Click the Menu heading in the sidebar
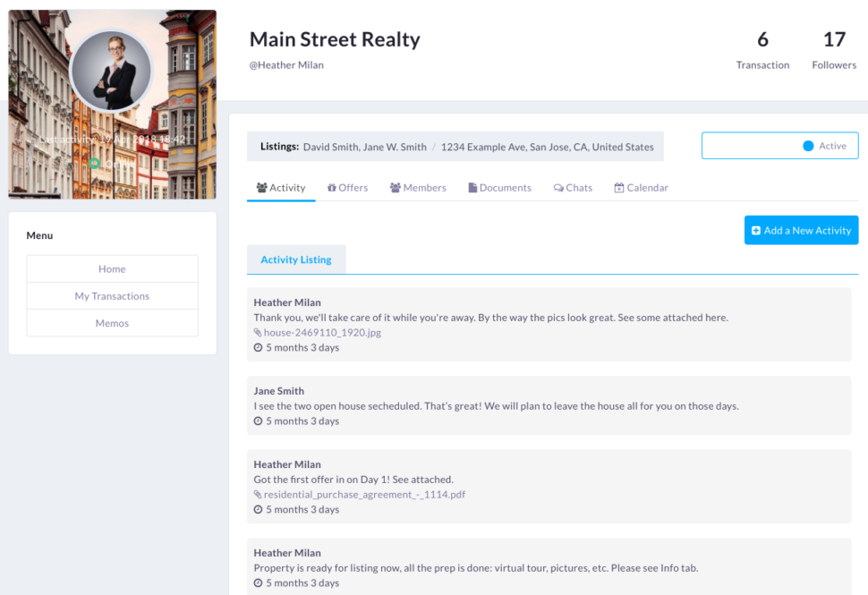Viewport: 868px width, 595px height. [40, 235]
